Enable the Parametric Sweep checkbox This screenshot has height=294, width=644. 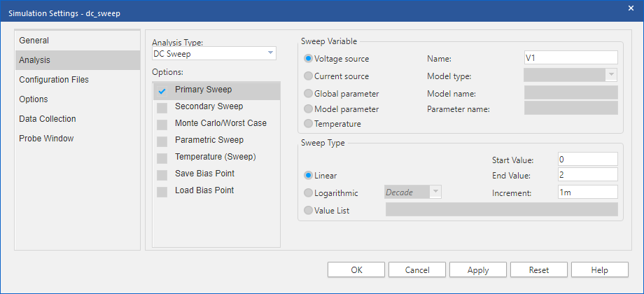pyautogui.click(x=162, y=141)
